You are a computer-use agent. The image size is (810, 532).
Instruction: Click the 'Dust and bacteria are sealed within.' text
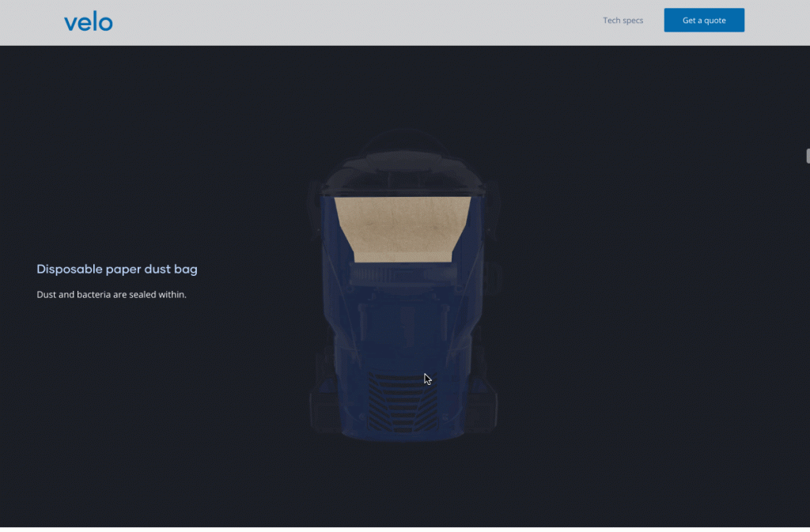click(x=112, y=295)
